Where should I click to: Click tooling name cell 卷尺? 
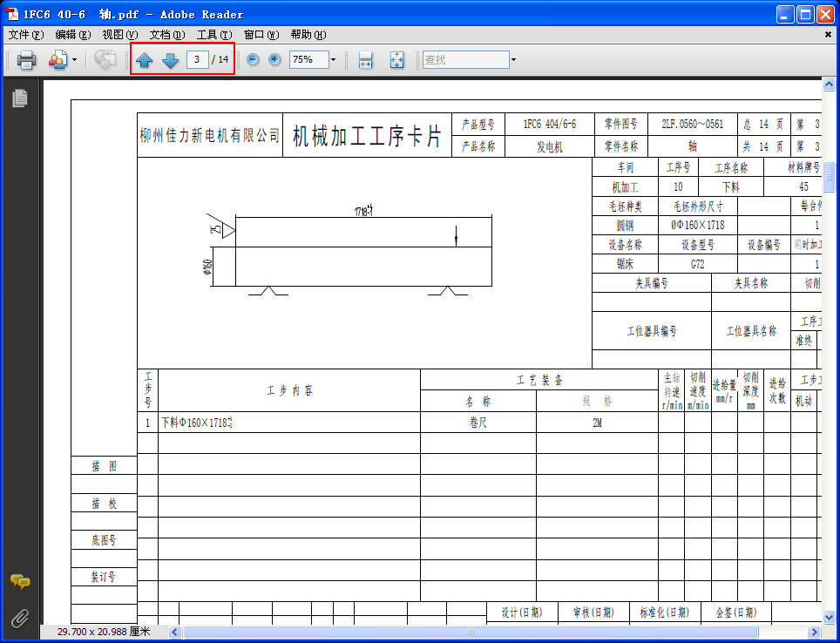coord(478,423)
